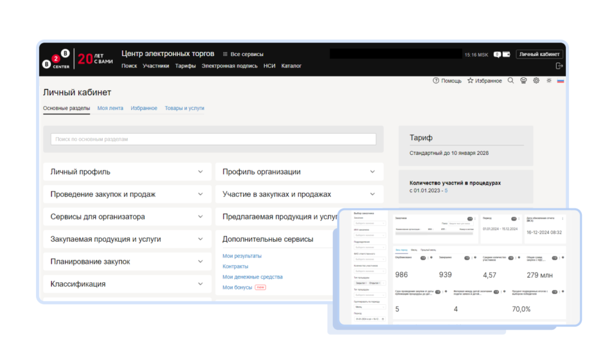
Task: Toggle the brightness sun icon
Action: point(549,81)
